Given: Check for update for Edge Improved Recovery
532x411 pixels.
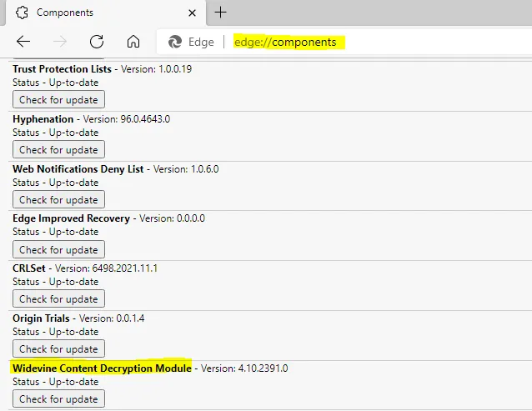Looking at the screenshot, I should (x=58, y=249).
